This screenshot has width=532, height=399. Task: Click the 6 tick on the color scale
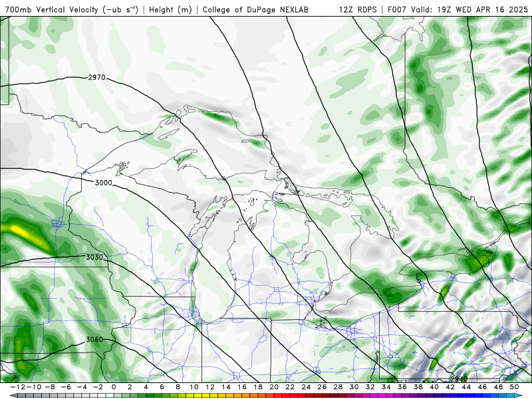[x=162, y=387]
